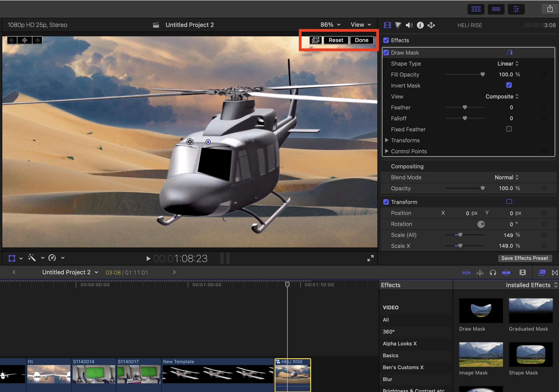
Task: Select the Blur effects category
Action: point(387,379)
